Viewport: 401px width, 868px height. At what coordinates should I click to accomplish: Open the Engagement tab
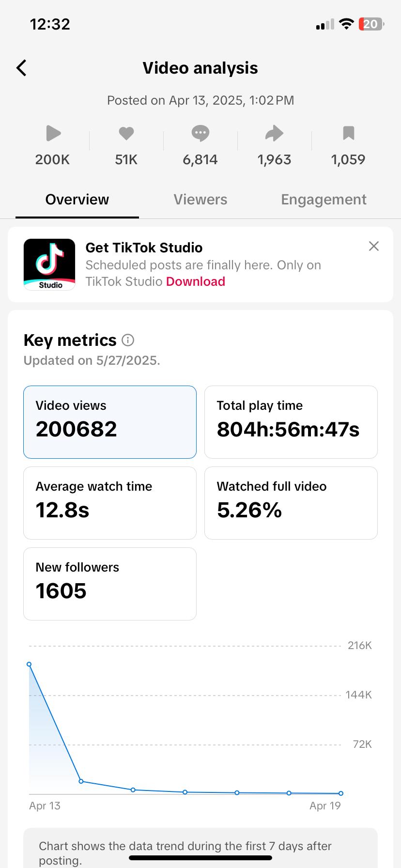click(324, 200)
